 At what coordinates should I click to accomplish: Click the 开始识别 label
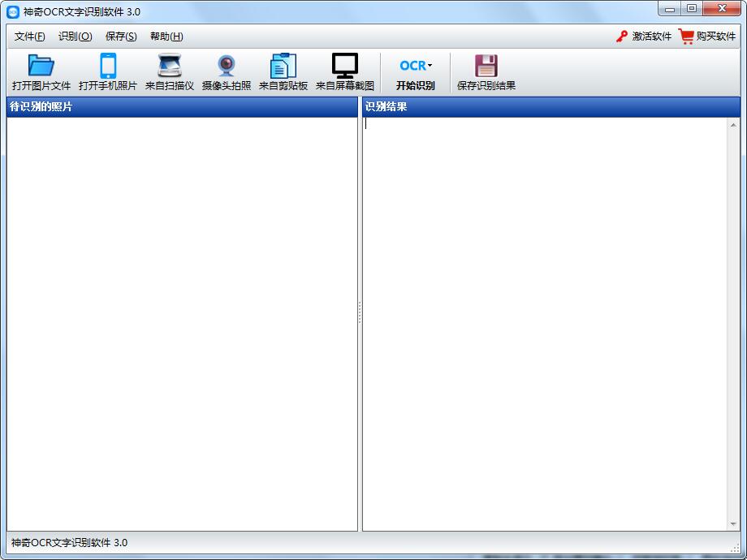(x=415, y=86)
